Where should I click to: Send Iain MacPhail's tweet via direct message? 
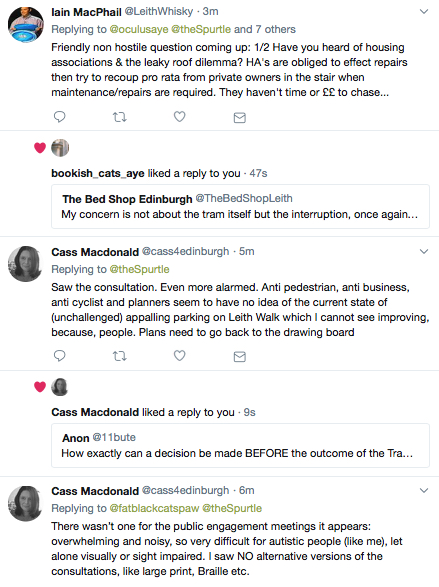tap(240, 118)
